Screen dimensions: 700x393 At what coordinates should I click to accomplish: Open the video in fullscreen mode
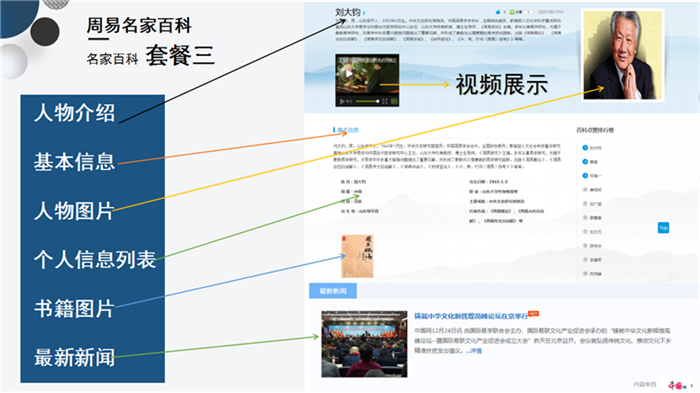[x=385, y=101]
